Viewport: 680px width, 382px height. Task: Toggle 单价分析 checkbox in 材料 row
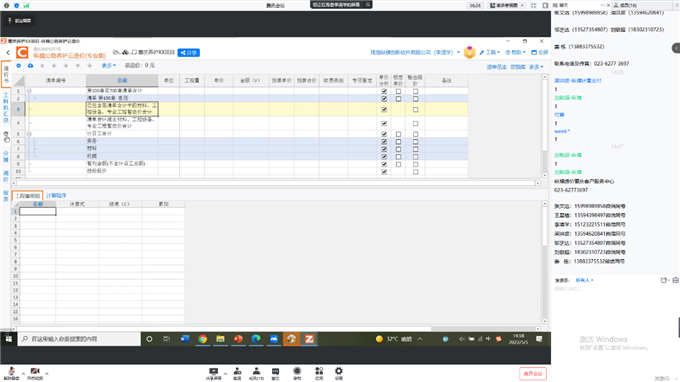point(384,149)
